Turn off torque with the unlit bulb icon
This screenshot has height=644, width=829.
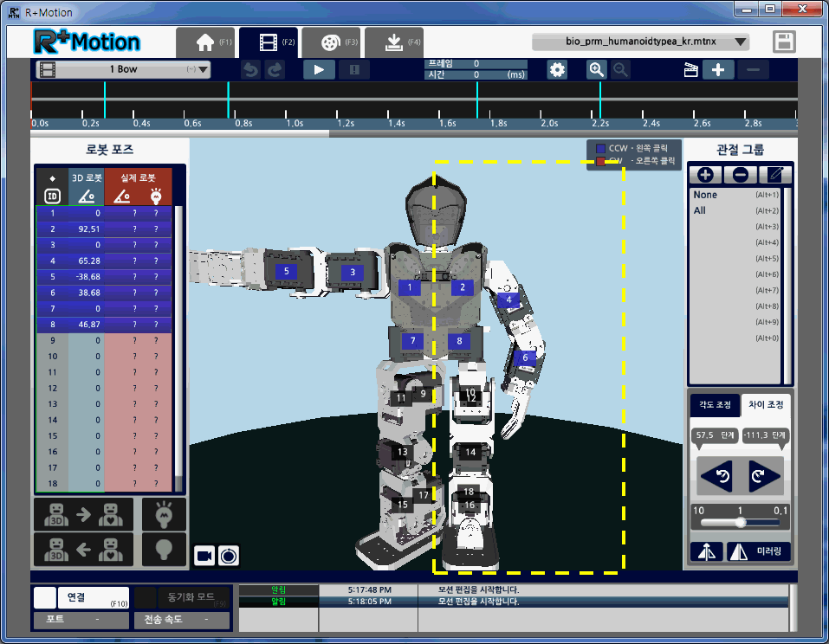(164, 549)
